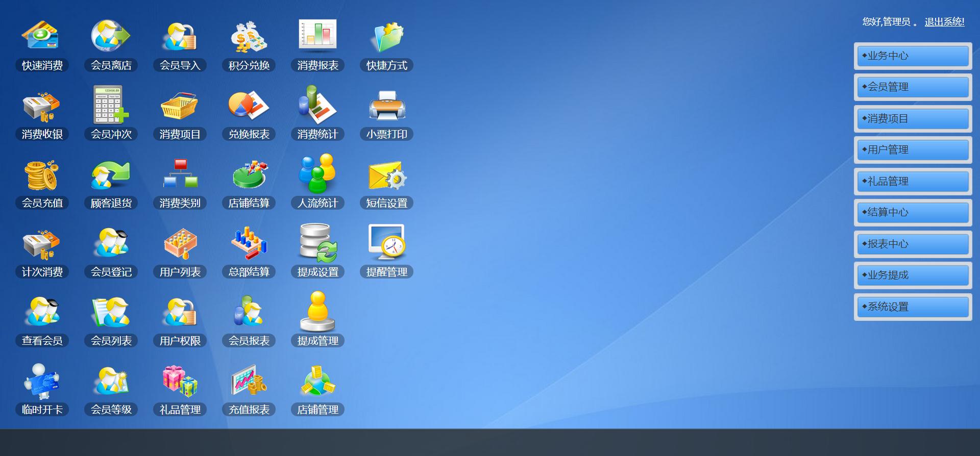Expand the 会员管理 sidebar section
980x456 pixels.
[913, 87]
